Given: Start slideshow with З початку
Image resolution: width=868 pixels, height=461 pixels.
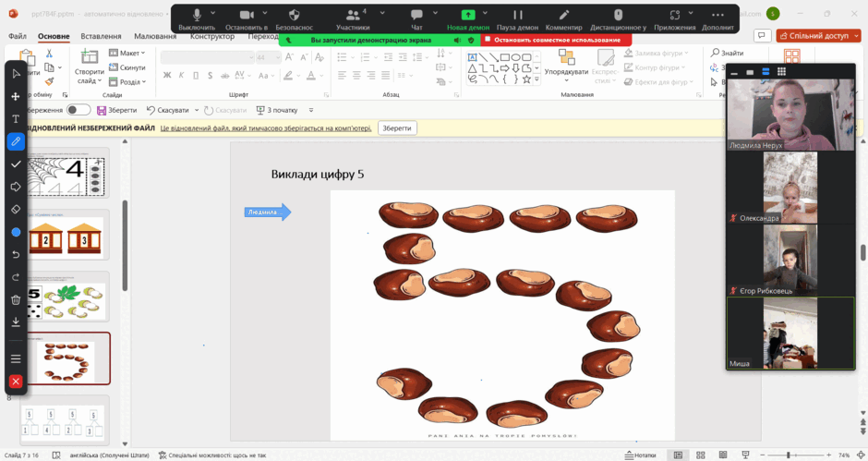Looking at the screenshot, I should pos(277,110).
